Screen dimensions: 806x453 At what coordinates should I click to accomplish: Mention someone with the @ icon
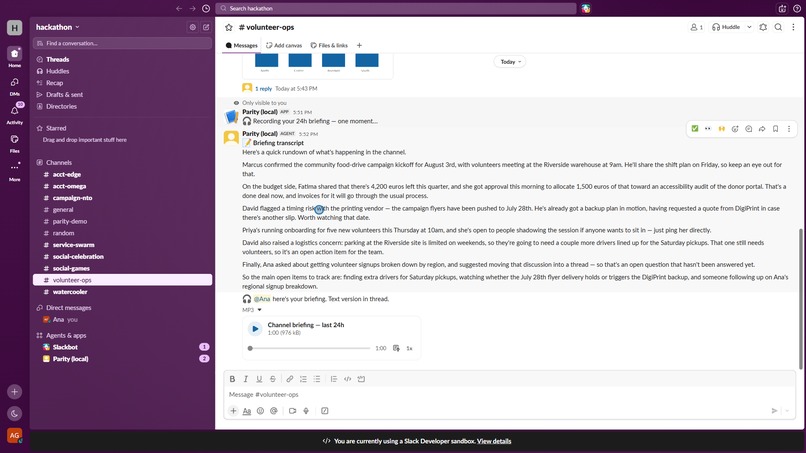274,411
